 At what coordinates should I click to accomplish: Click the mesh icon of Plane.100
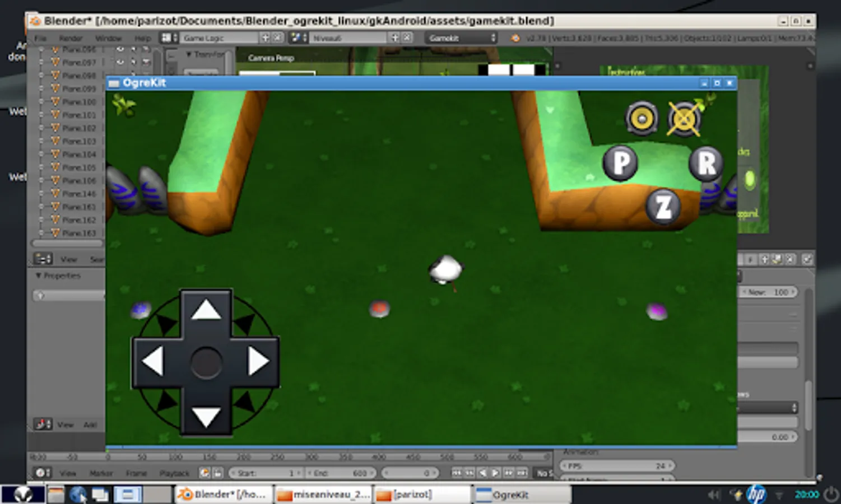[x=55, y=101]
